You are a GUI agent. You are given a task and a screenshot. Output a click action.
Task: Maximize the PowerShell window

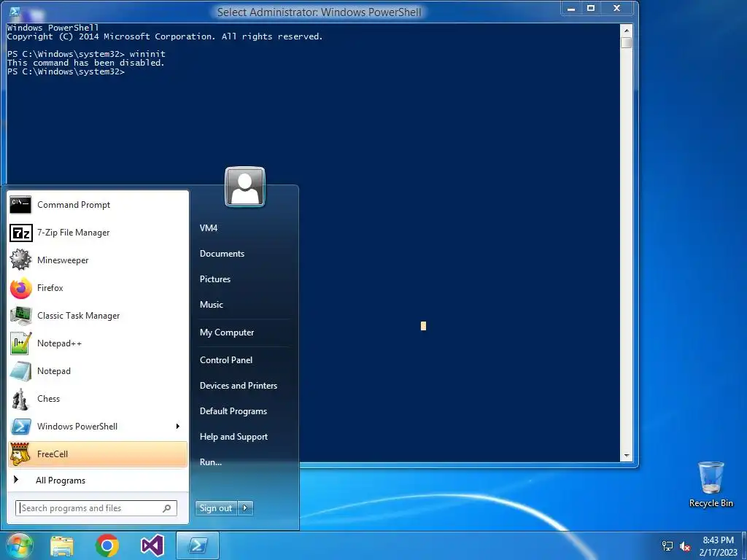[591, 8]
